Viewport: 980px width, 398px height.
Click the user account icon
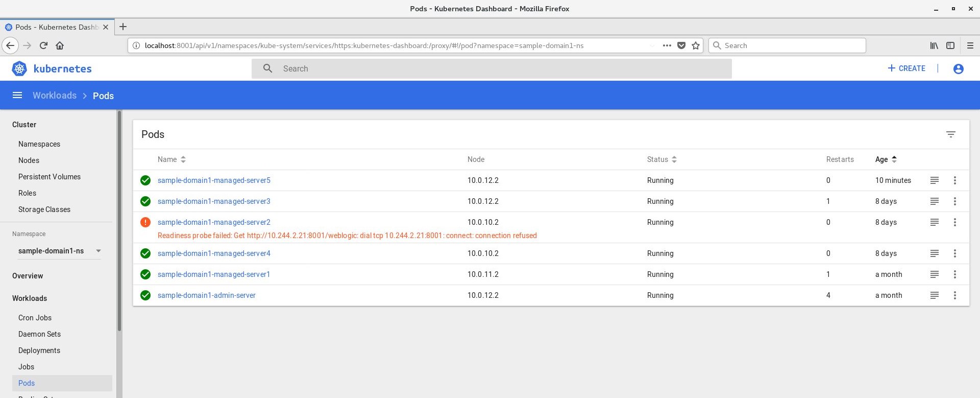958,69
